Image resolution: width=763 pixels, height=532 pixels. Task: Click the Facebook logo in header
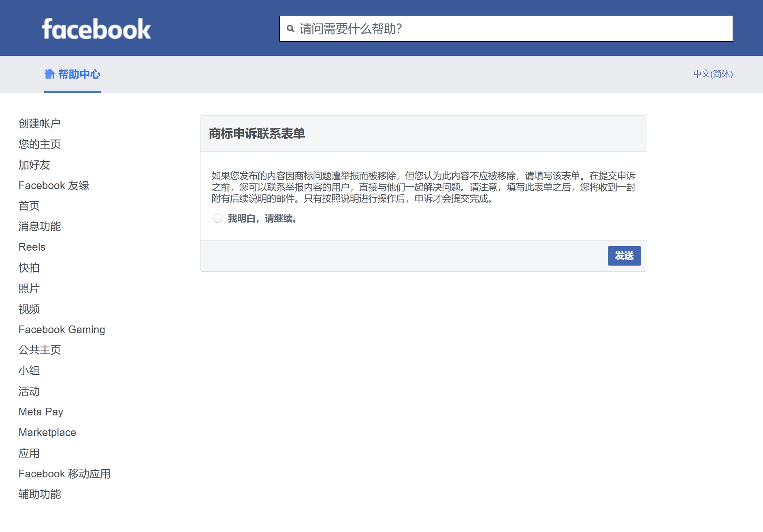point(96,29)
